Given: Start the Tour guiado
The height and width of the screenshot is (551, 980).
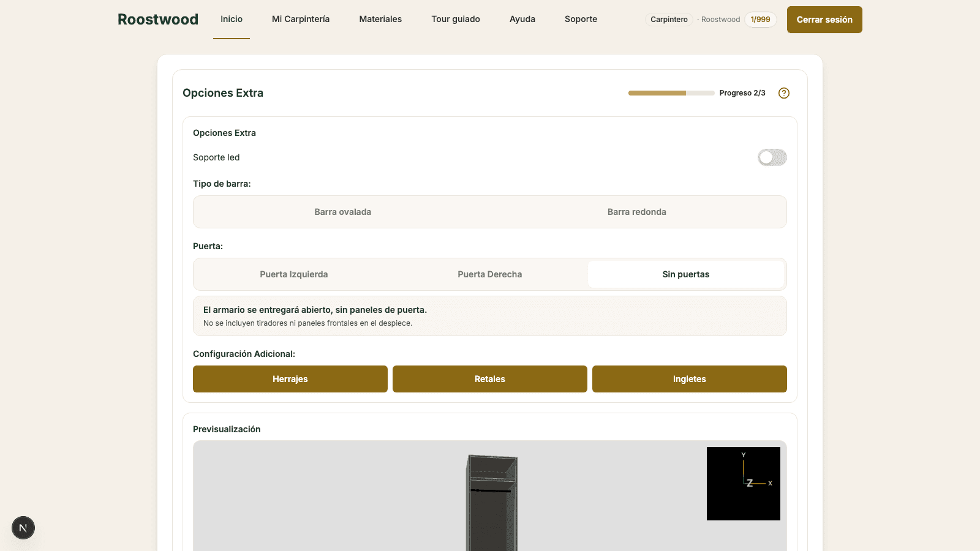Looking at the screenshot, I should (456, 19).
